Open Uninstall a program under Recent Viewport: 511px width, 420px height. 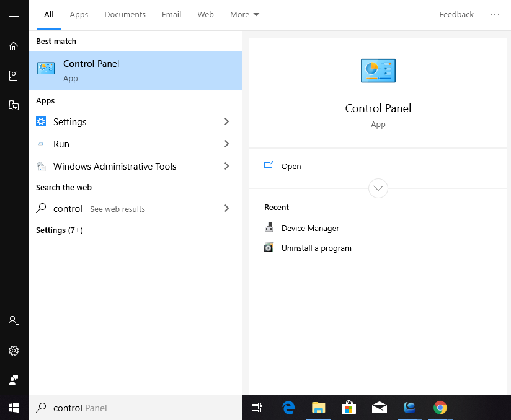[x=316, y=248]
